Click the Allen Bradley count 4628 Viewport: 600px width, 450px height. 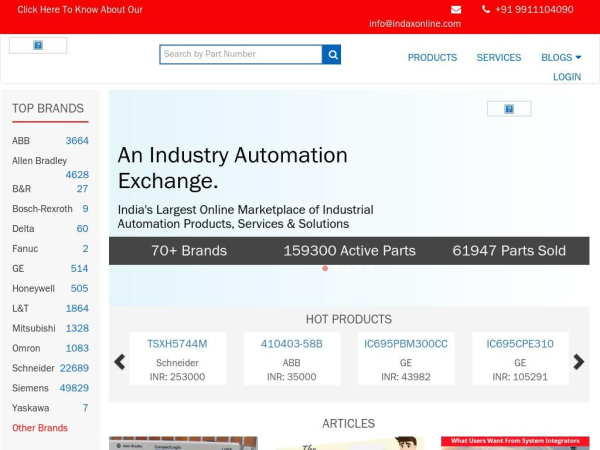tap(77, 175)
